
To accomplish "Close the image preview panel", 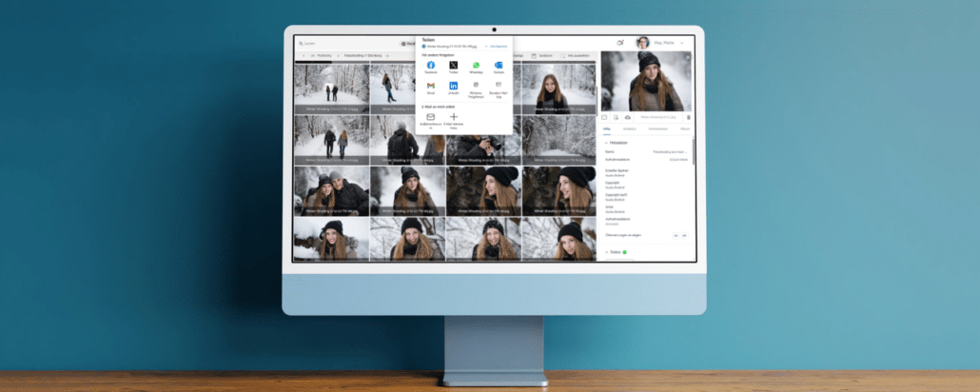I will click(x=688, y=57).
